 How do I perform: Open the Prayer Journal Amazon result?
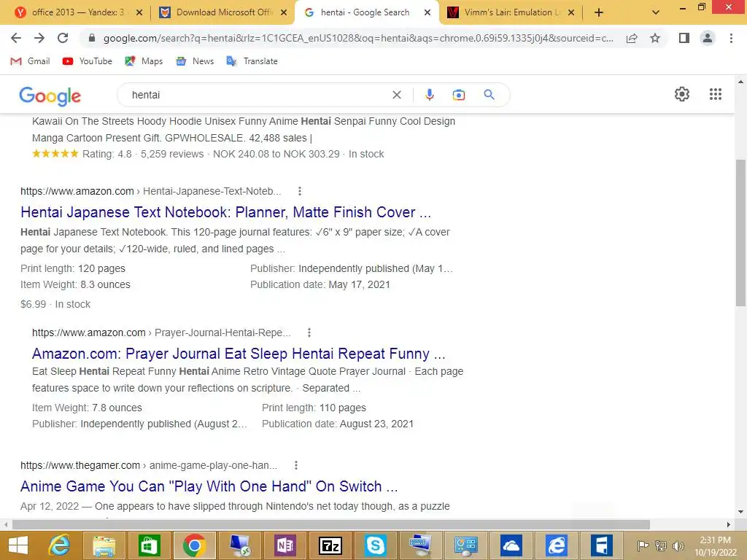[x=239, y=354]
